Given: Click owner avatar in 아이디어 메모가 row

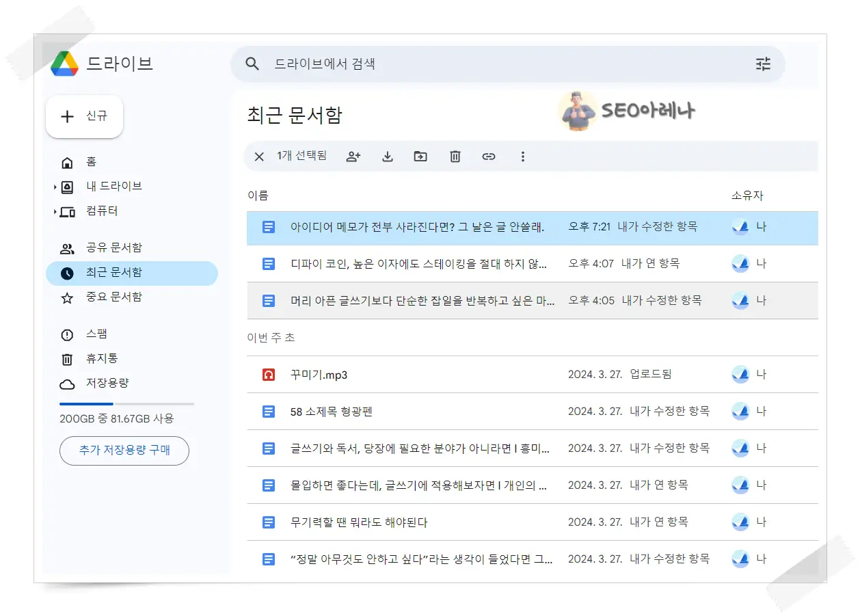Looking at the screenshot, I should coord(740,227).
